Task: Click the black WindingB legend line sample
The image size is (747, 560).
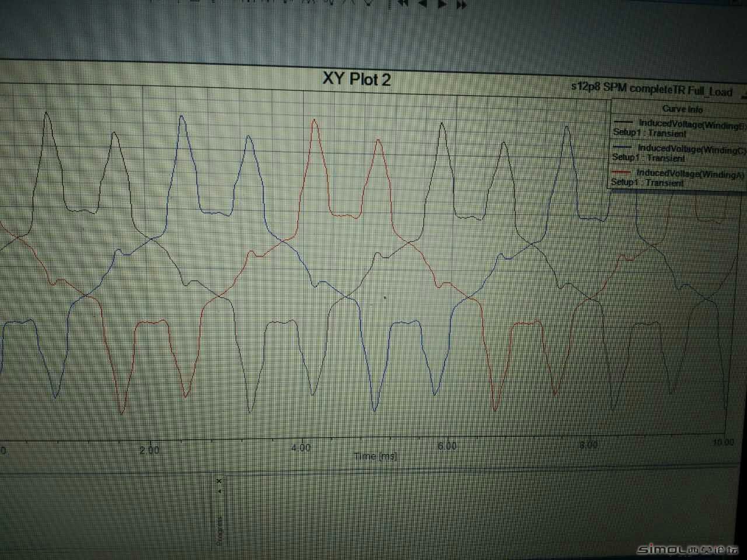Action: [623, 122]
